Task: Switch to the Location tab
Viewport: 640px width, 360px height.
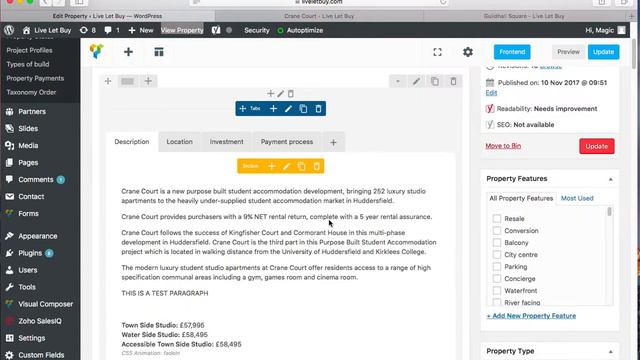Action: tap(179, 142)
